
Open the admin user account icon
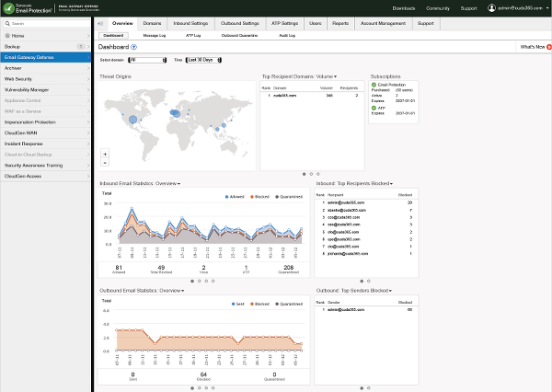tap(491, 7)
